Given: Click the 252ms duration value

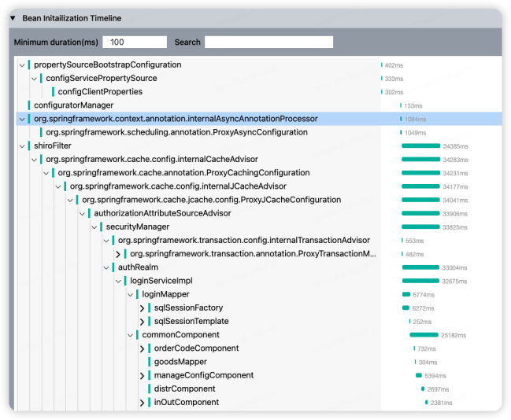Looking at the screenshot, I should pos(422,322).
